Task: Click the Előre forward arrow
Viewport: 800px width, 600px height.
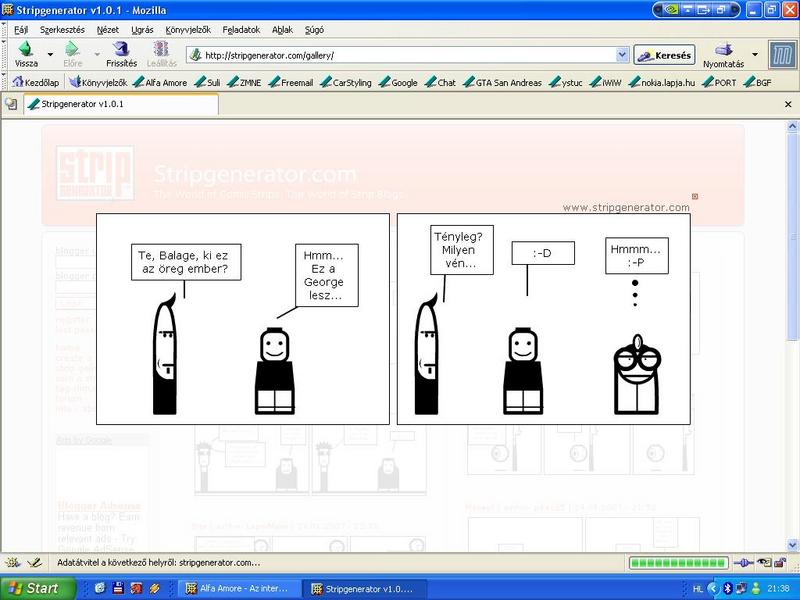Action: (x=73, y=55)
